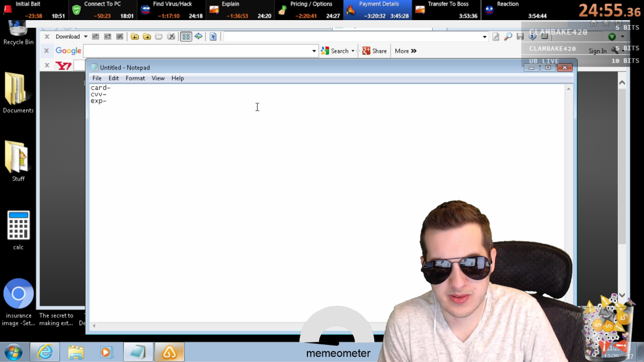Toggle the highlighted grid view icon in Download toolbar

[186, 37]
